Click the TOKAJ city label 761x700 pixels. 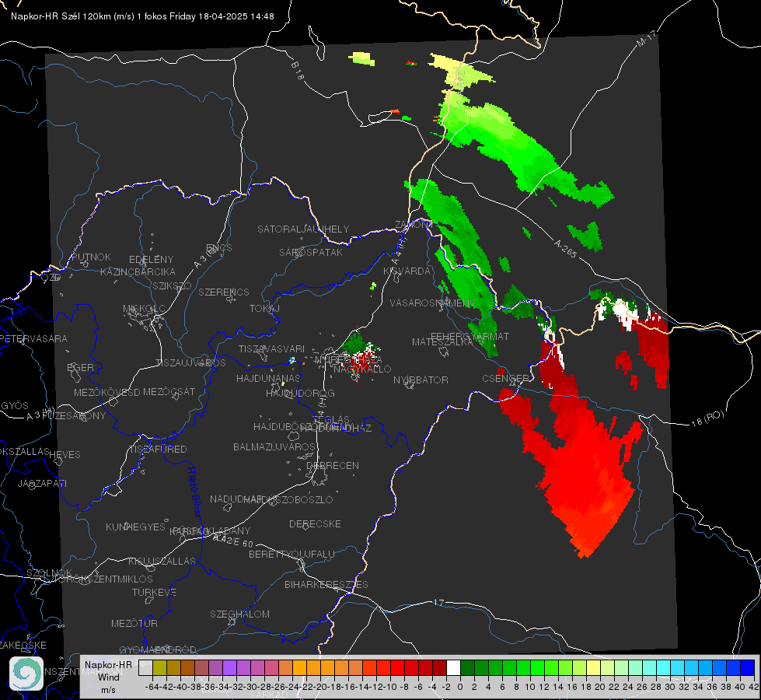point(264,309)
